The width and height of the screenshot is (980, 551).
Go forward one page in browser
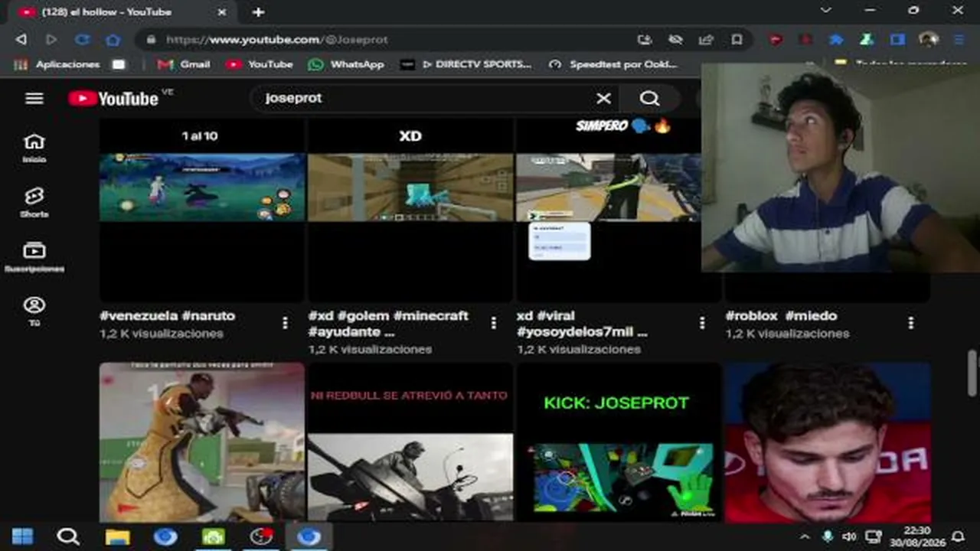(51, 39)
